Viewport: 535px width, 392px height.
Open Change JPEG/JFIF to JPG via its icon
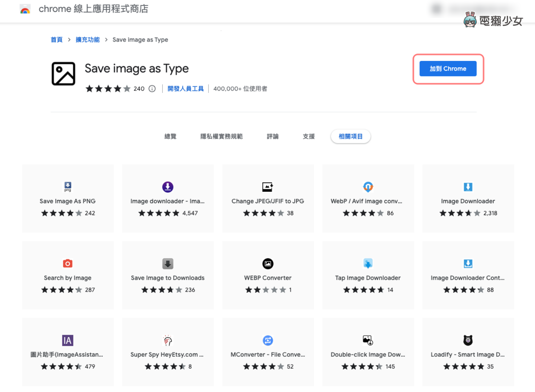268,187
